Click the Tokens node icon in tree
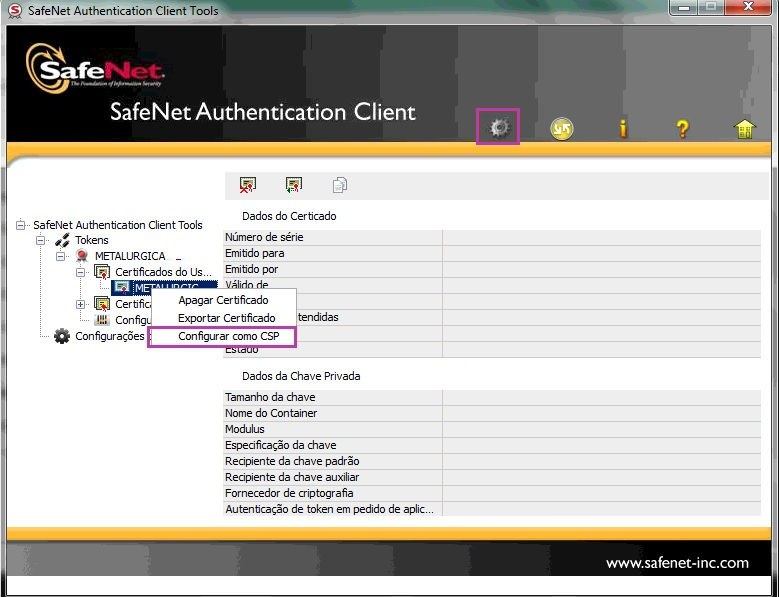Screen dimensions: 779x597 tap(62, 240)
